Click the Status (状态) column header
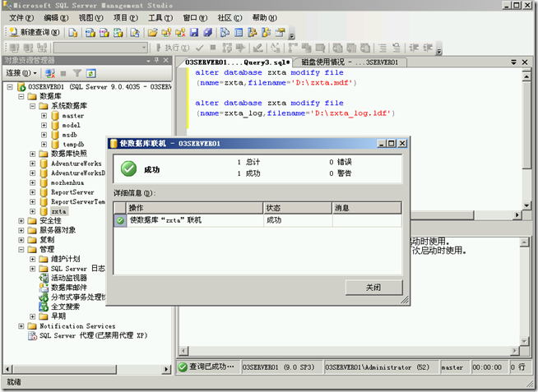The width and height of the screenshot is (538, 392). pyautogui.click(x=298, y=208)
